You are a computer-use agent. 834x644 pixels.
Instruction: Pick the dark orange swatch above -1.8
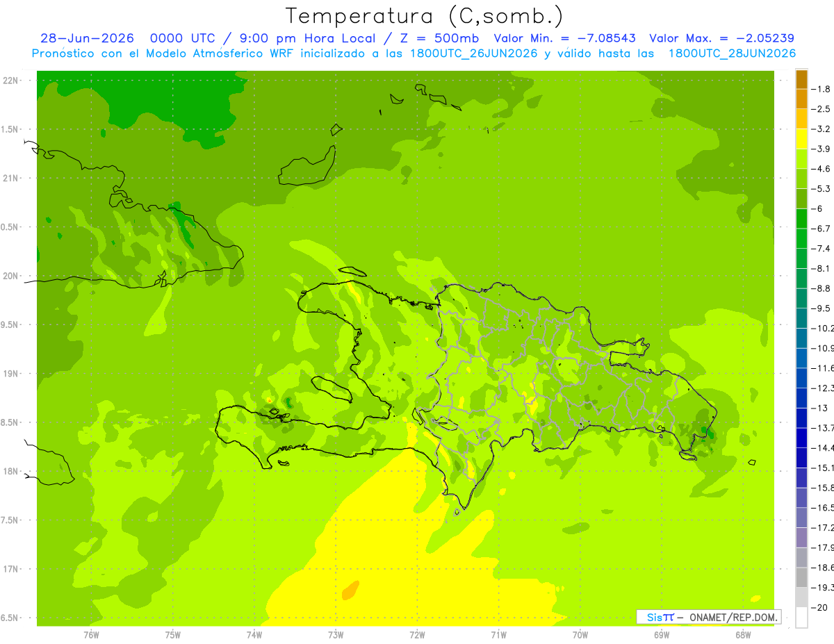click(x=801, y=79)
